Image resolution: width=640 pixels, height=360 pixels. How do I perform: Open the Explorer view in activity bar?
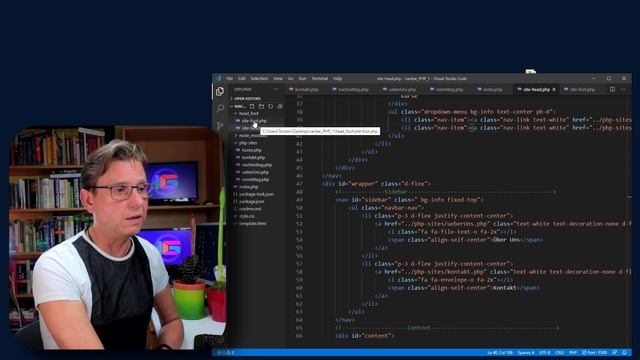(x=220, y=91)
